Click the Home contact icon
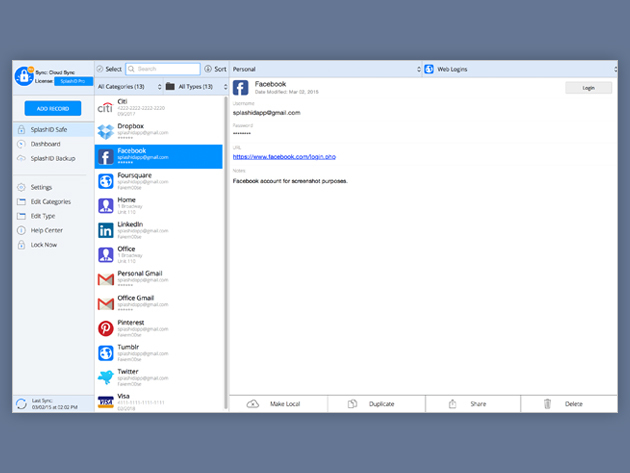 point(106,206)
